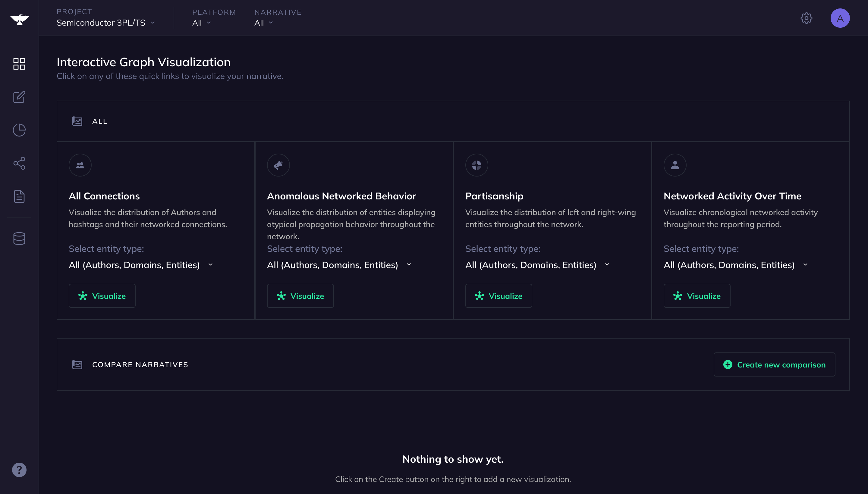Open the document reports sidebar icon

tap(19, 196)
